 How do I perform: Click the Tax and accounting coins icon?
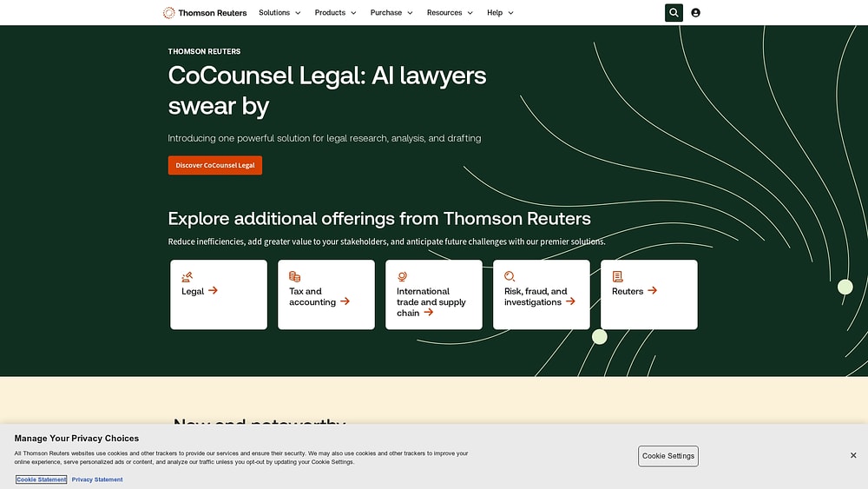(x=294, y=276)
